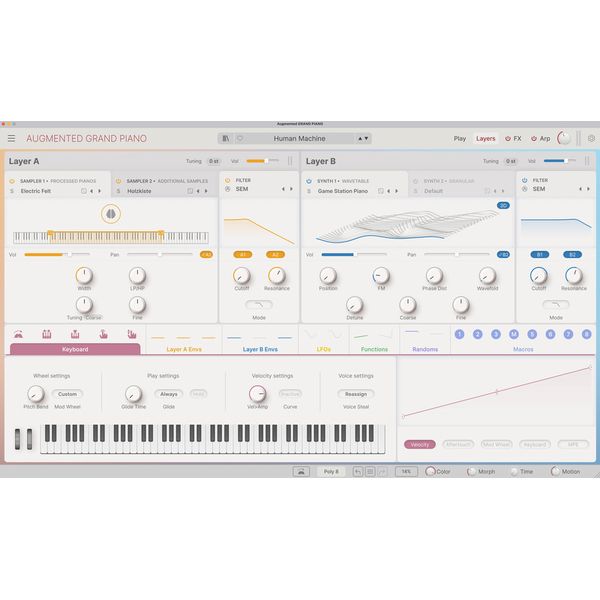Switch to the Play view

460,139
